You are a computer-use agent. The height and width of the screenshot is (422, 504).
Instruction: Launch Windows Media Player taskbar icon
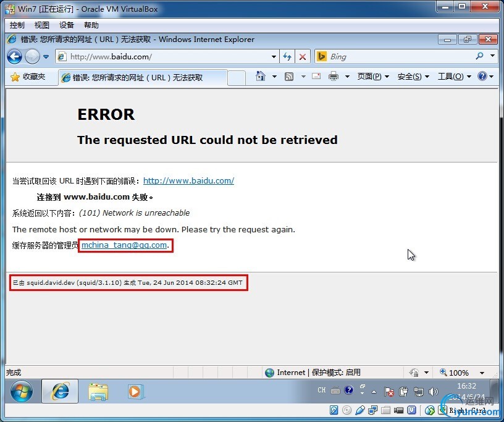[136, 392]
